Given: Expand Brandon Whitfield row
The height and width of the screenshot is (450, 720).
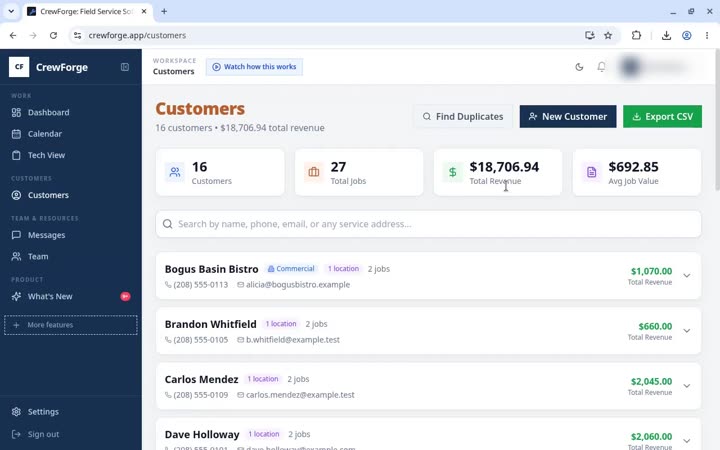Looking at the screenshot, I should coord(686,331).
